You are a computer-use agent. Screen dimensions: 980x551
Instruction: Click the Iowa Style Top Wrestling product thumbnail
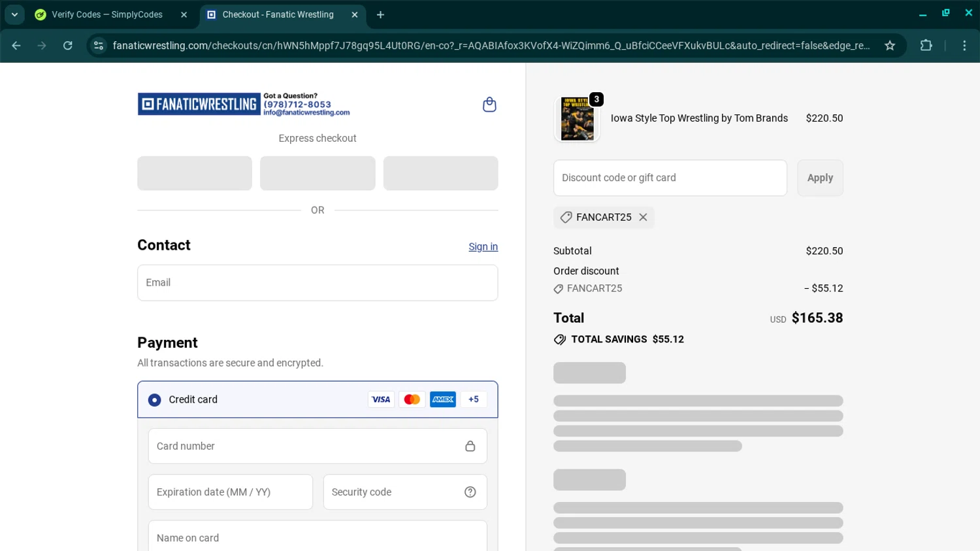[x=577, y=119]
